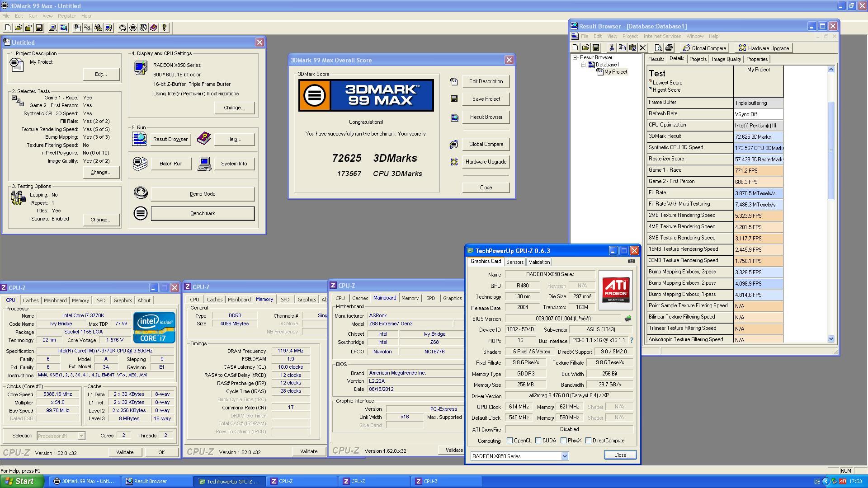Viewport: 868px width, 488px height.
Task: Open the File menu of 3DMark 99 Max
Action: (6, 16)
